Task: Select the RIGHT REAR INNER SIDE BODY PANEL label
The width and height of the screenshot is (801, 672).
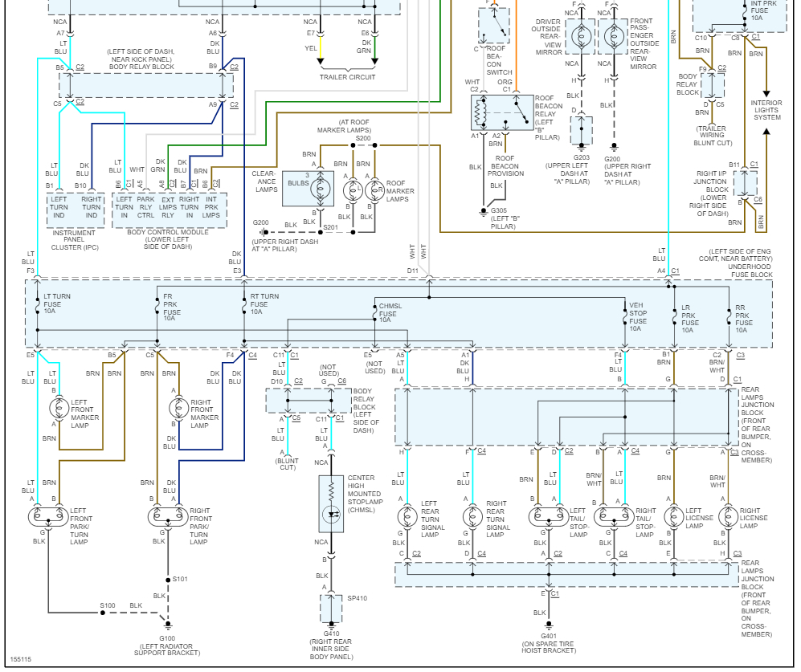Action: (x=331, y=649)
